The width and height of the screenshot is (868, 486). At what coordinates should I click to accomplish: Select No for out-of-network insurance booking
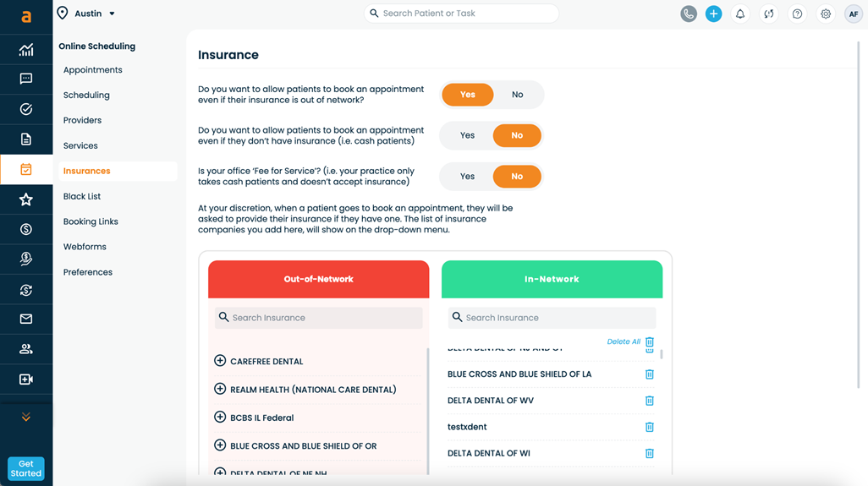pyautogui.click(x=517, y=95)
